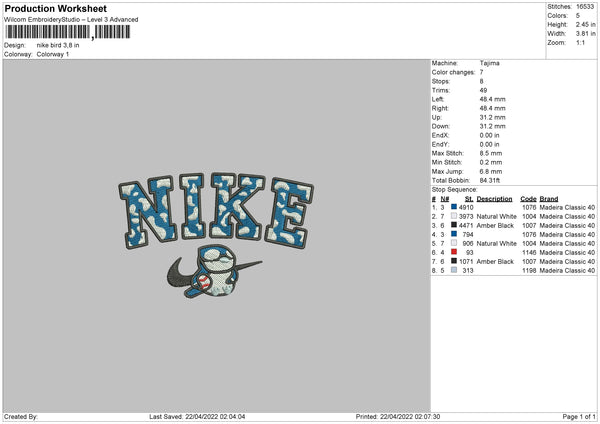This screenshot has height=424, width=600.
Task: Click design name 'nike bird 3,8 in'
Action: pyautogui.click(x=58, y=45)
